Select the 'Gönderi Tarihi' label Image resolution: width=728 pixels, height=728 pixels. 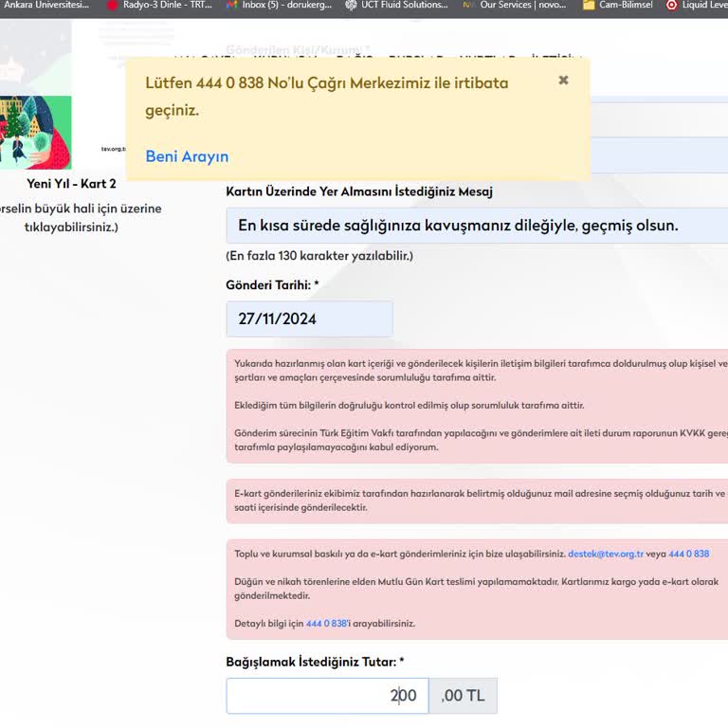(272, 285)
